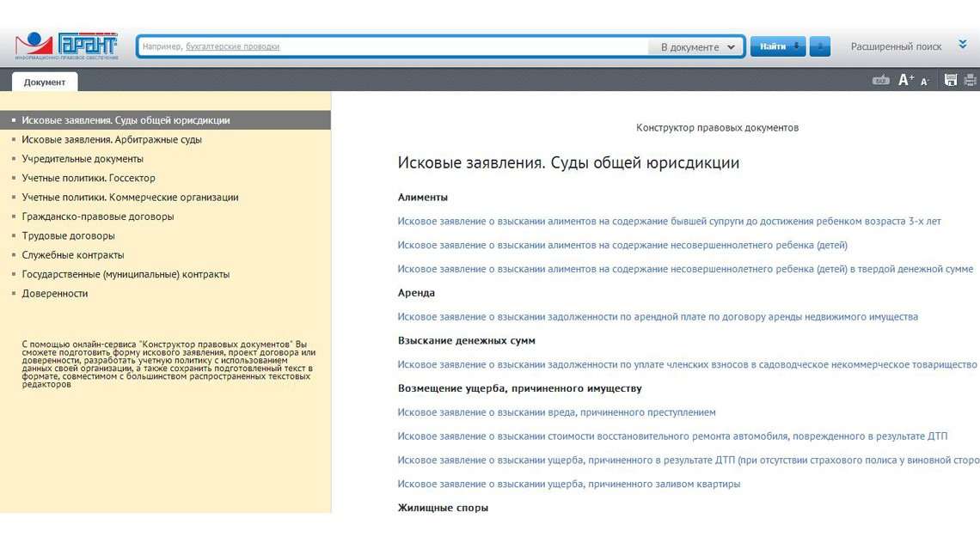980x549 pixels.
Task: Click the "Найти" search button
Action: tap(777, 46)
